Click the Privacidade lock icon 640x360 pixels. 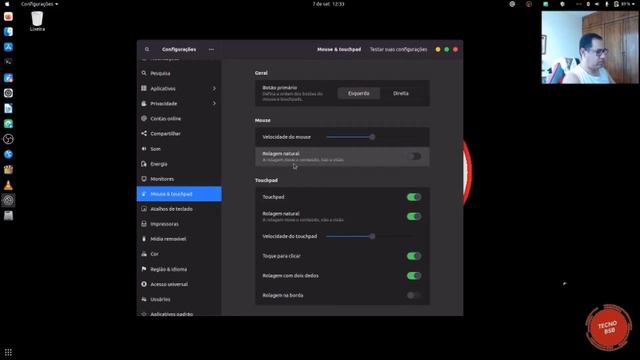[144, 104]
